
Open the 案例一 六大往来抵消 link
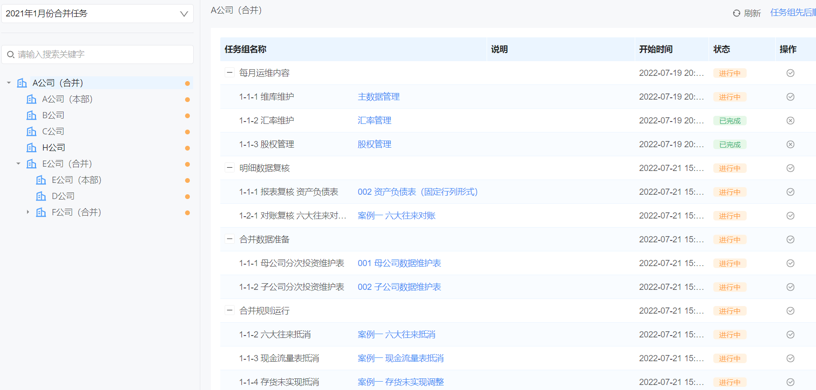point(396,334)
